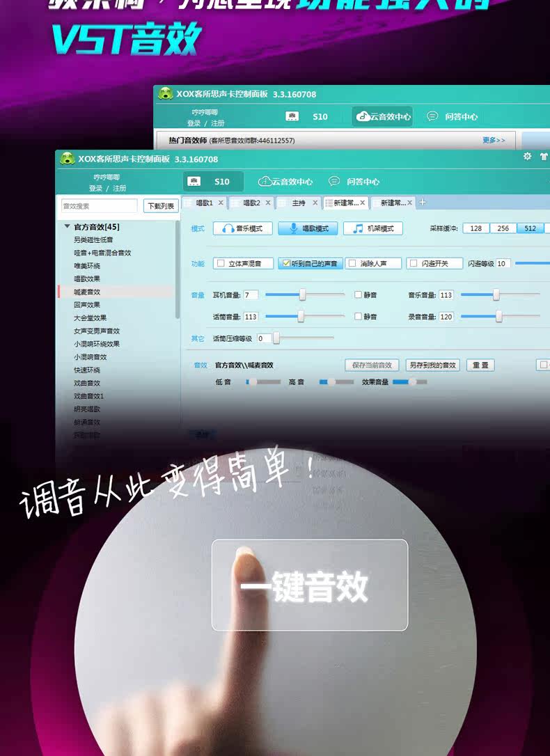Tick 静音 beside 话筒音量

pyautogui.click(x=358, y=316)
